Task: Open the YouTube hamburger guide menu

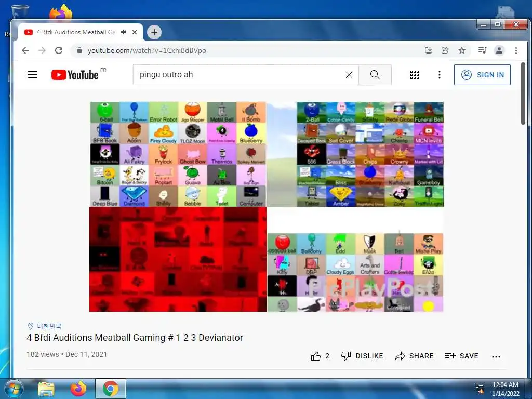Action: [x=33, y=75]
